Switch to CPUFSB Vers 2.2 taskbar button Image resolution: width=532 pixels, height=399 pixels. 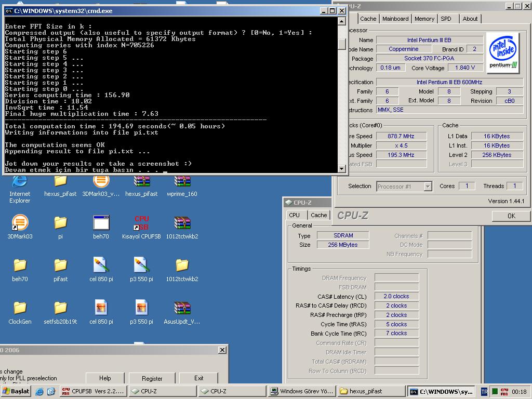[94, 391]
